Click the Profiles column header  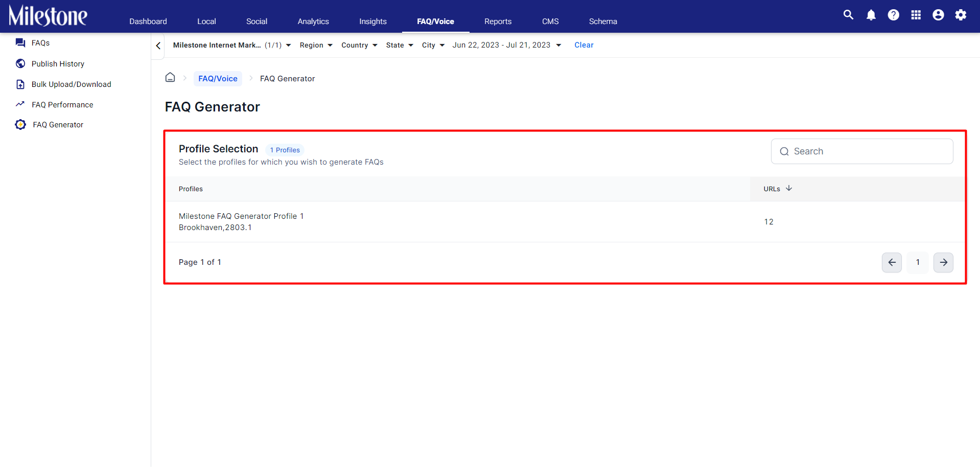pos(191,189)
